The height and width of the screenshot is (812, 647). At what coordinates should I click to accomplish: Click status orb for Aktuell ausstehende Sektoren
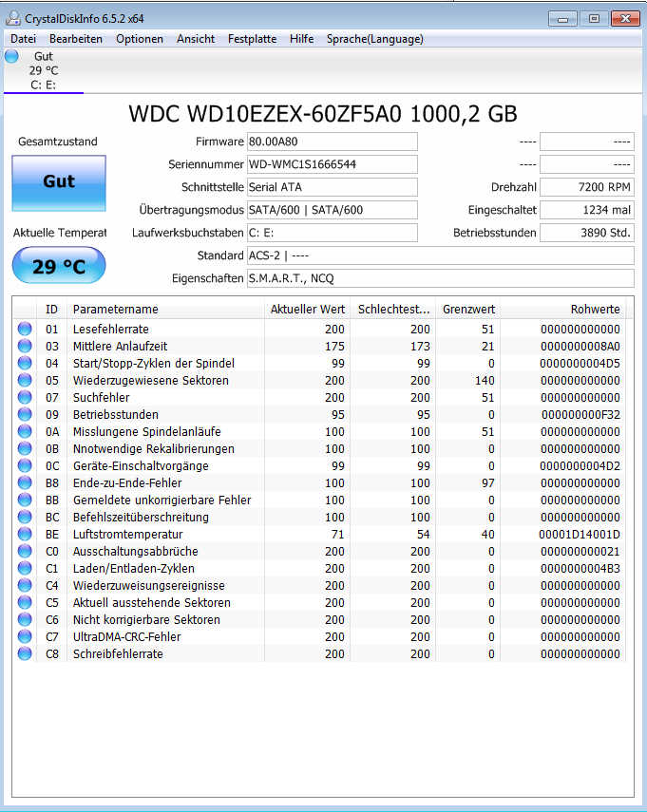click(25, 602)
